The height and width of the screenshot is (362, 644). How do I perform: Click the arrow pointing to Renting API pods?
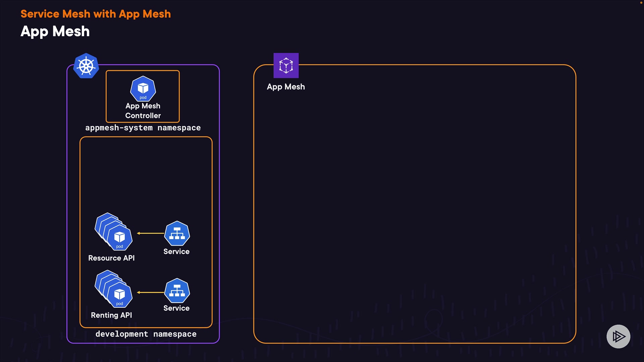point(150,292)
